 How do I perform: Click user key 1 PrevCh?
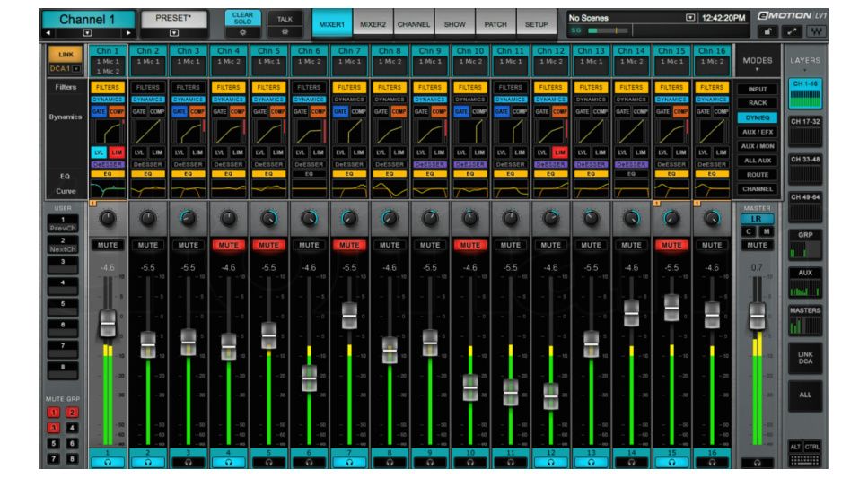[x=63, y=224]
